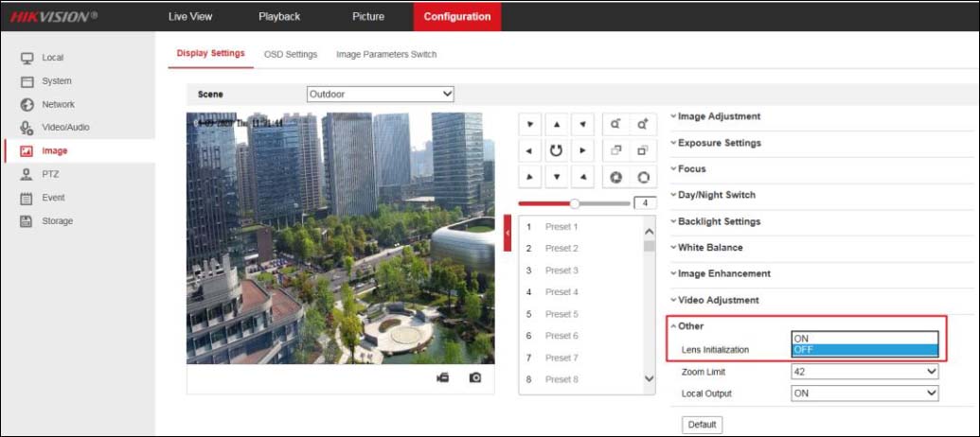Start PTZ auto scan circular arrow

tap(556, 150)
